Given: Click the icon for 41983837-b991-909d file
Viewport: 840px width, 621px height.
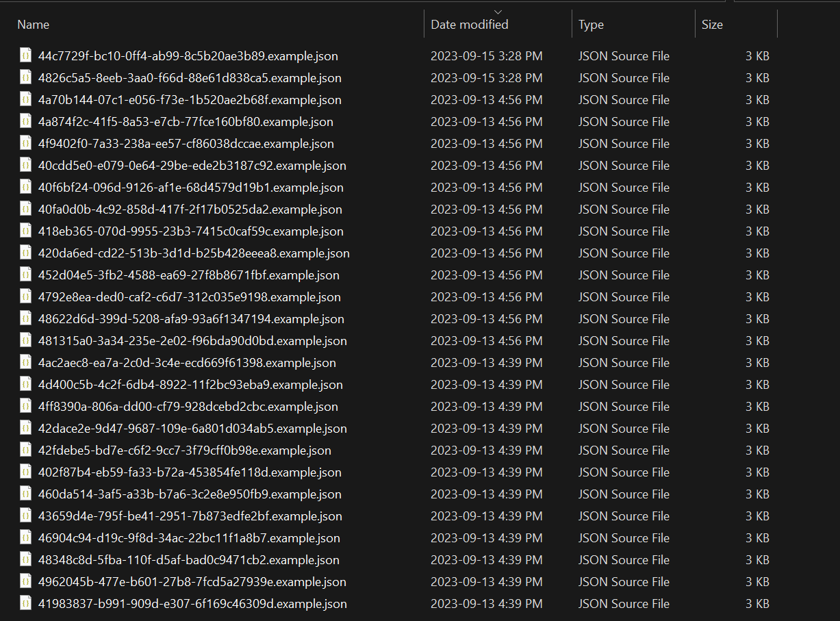Looking at the screenshot, I should pos(25,604).
